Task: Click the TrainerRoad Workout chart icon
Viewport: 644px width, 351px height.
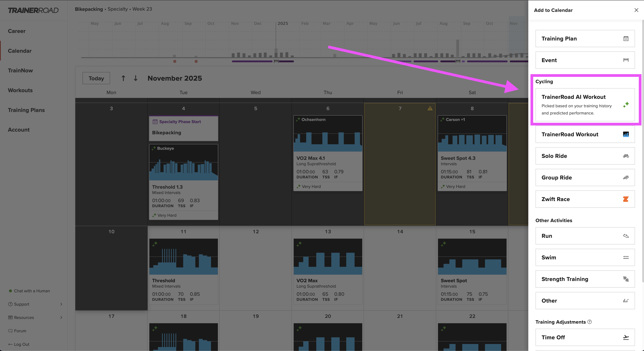Action: (626, 134)
